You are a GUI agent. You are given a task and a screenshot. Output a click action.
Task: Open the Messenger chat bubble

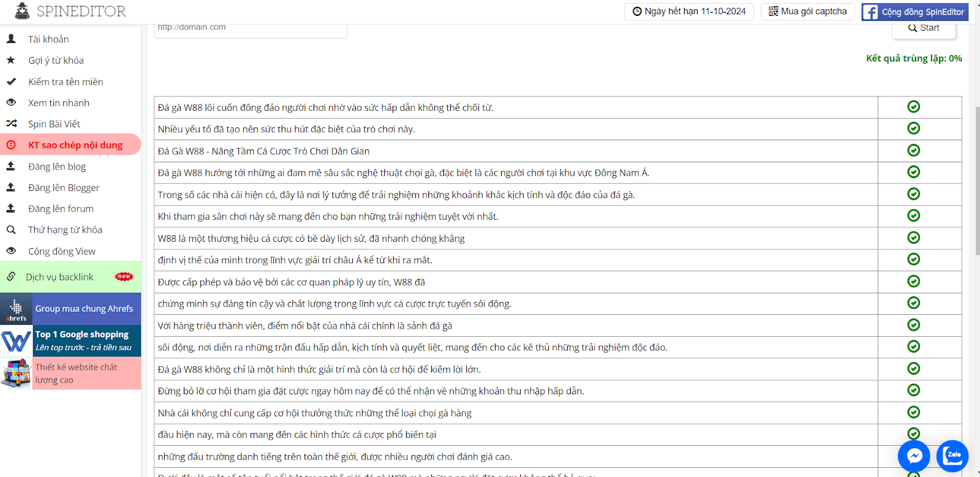914,456
